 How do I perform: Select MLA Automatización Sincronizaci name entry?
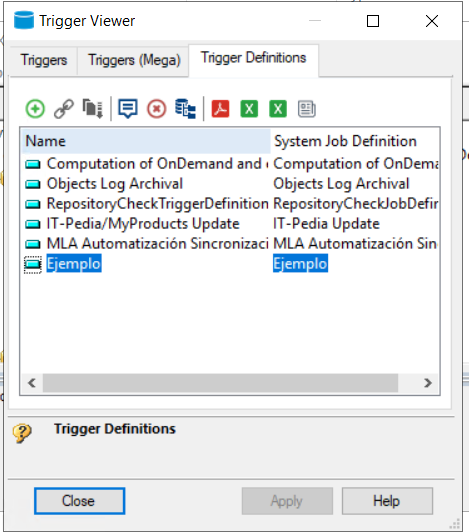pos(157,244)
